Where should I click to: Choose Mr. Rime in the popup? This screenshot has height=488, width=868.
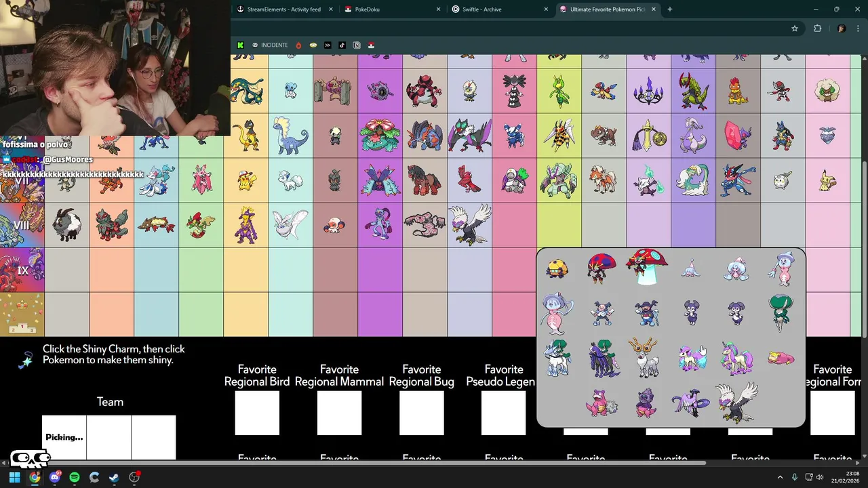pos(647,313)
